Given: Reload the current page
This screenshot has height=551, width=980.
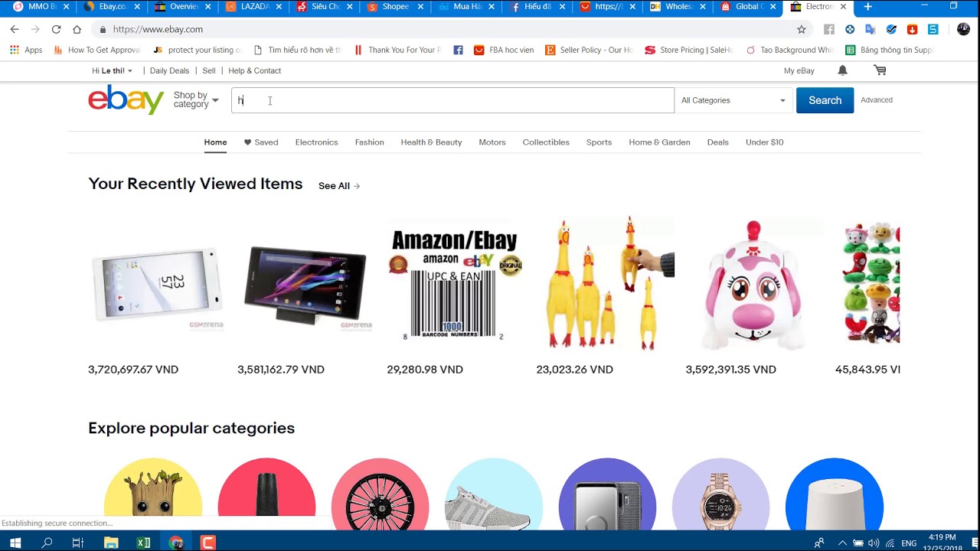Looking at the screenshot, I should click(56, 29).
